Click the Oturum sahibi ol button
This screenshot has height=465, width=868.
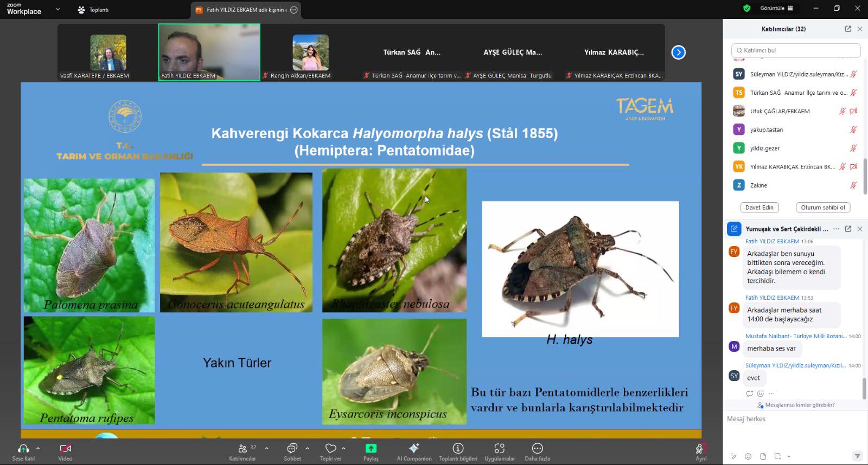(x=822, y=208)
